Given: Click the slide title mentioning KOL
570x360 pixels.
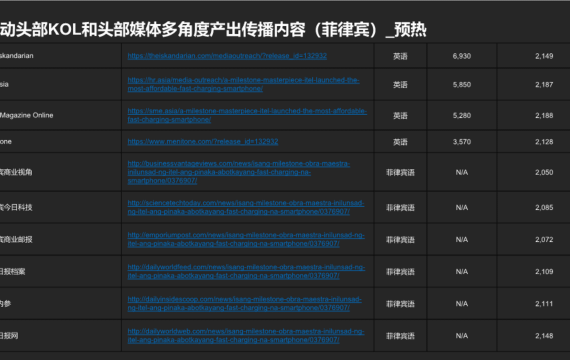Looking at the screenshot, I should click(213, 29).
